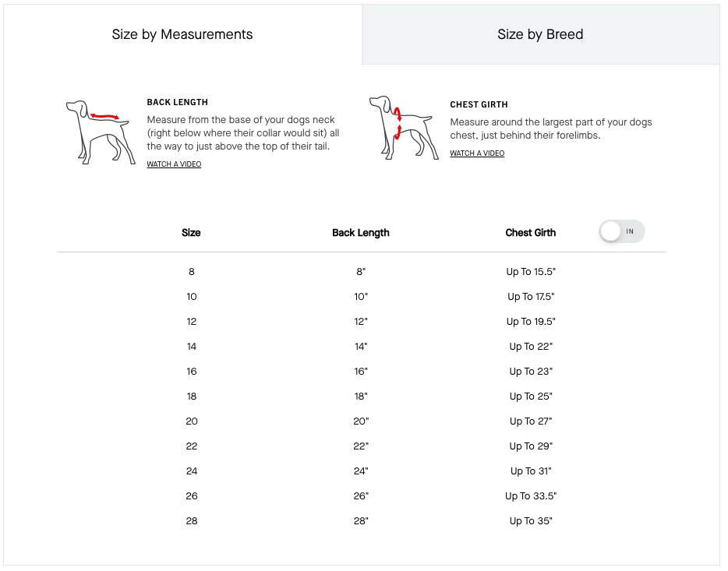
Task: Click the Back Length column header
Action: 361,233
